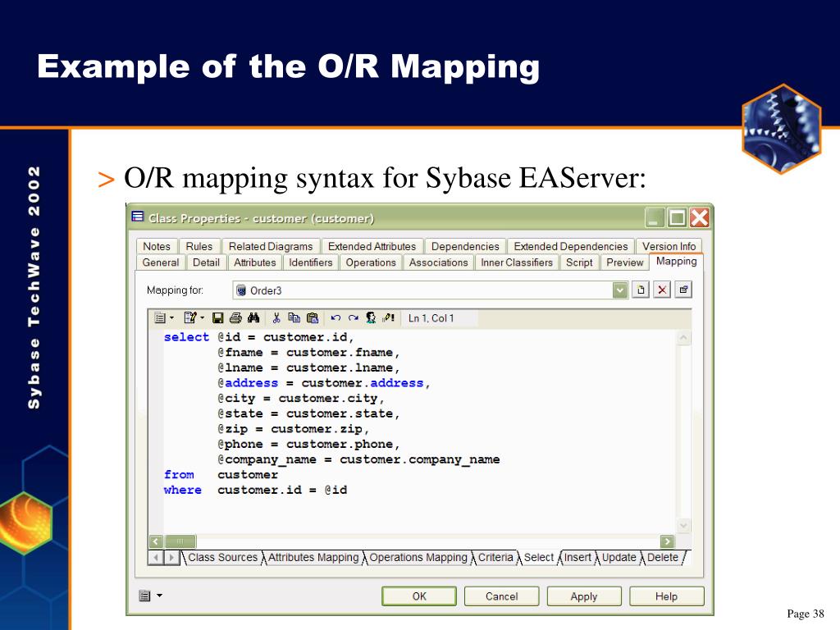
Task: Cut the selection with the scissors icon
Action: 276,318
